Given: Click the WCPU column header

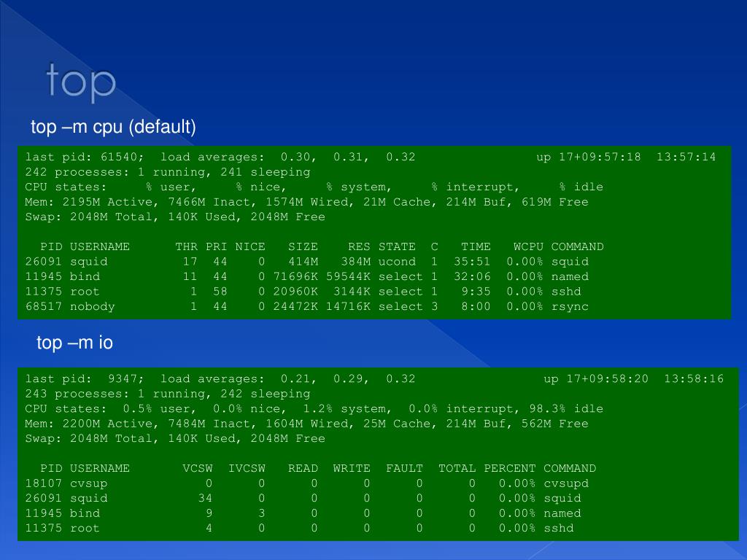Looking at the screenshot, I should tap(528, 246).
